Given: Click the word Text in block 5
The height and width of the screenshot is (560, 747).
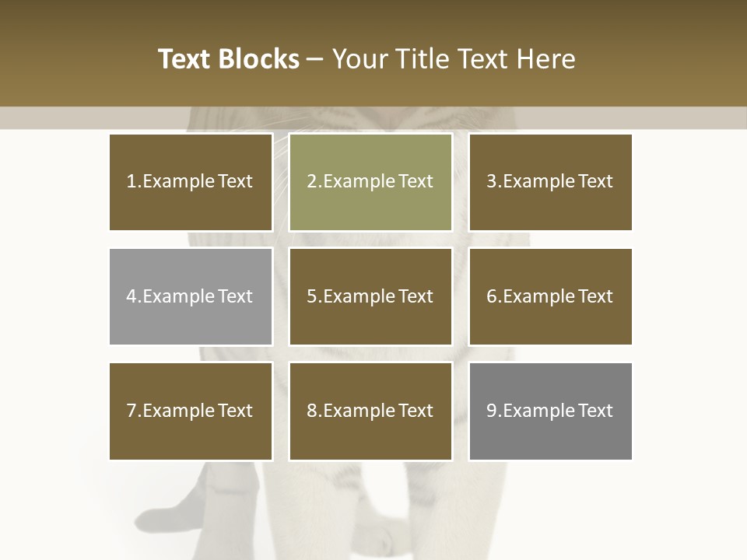Looking at the screenshot, I should pos(416,296).
